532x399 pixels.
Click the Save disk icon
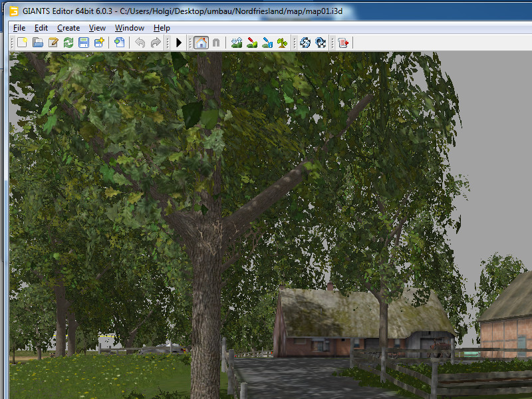(84, 43)
